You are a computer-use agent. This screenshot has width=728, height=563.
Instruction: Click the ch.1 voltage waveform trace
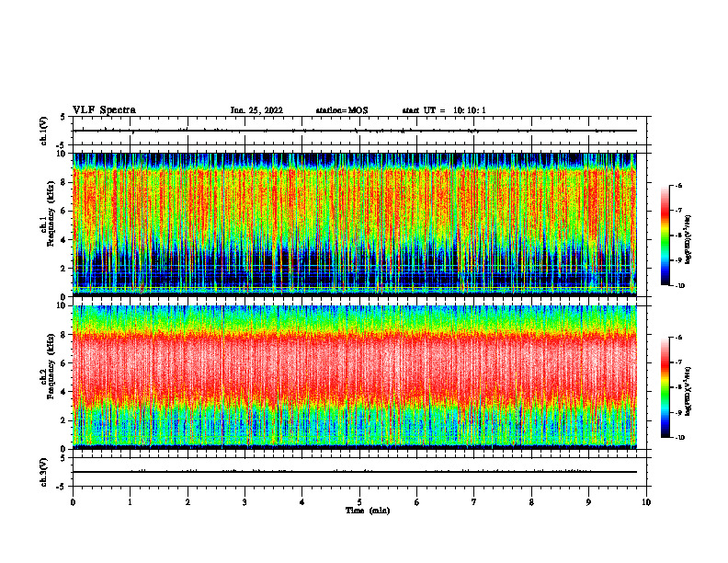[x=355, y=131]
